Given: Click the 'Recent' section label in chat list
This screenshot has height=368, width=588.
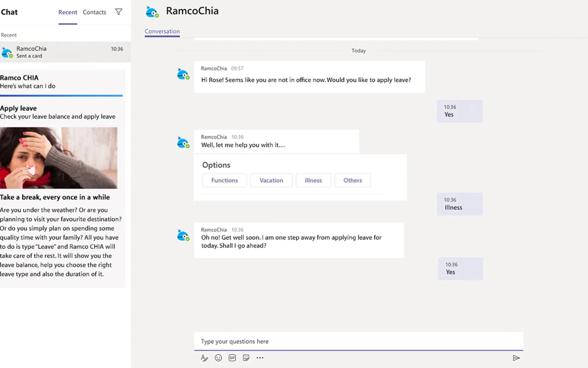Looking at the screenshot, I should point(8,35).
